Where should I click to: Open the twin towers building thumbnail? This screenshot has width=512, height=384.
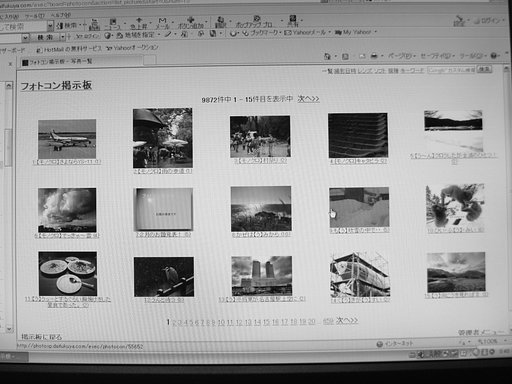click(x=262, y=276)
